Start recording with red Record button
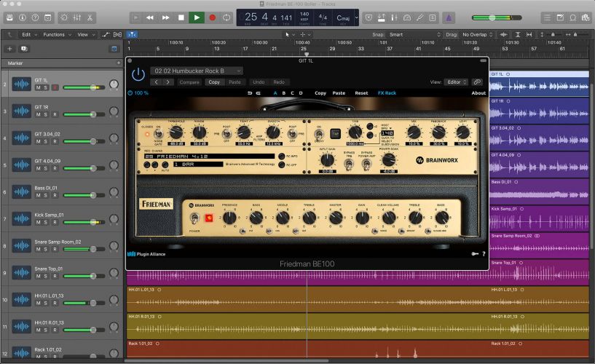Viewport: 595px width, 364px height. 213,17
